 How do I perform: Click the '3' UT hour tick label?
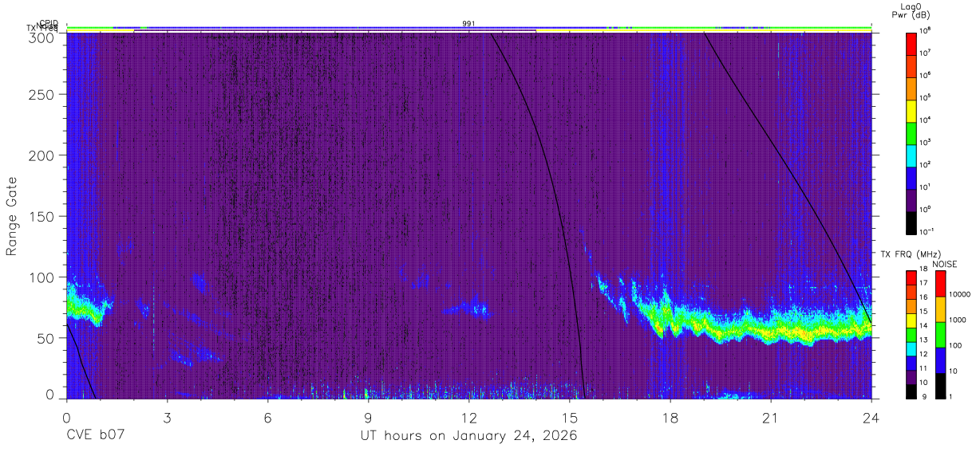point(167,417)
